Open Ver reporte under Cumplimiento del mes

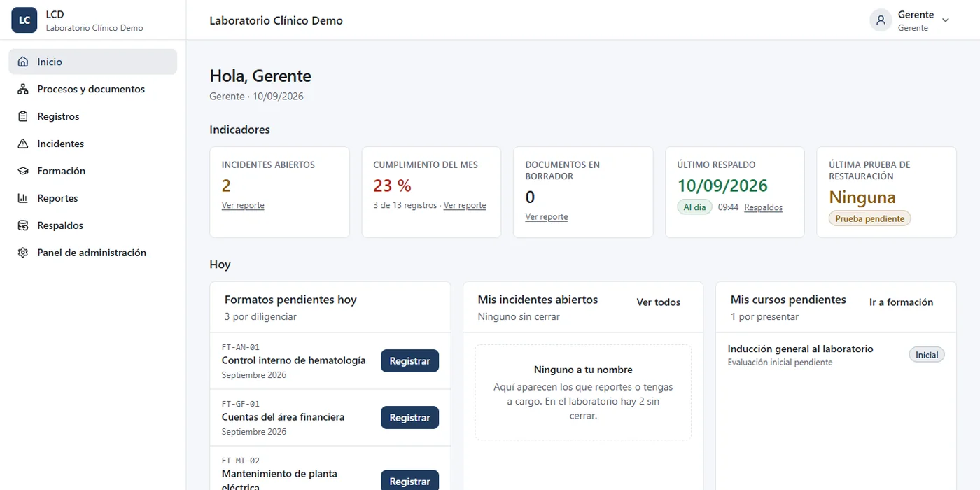[465, 205]
